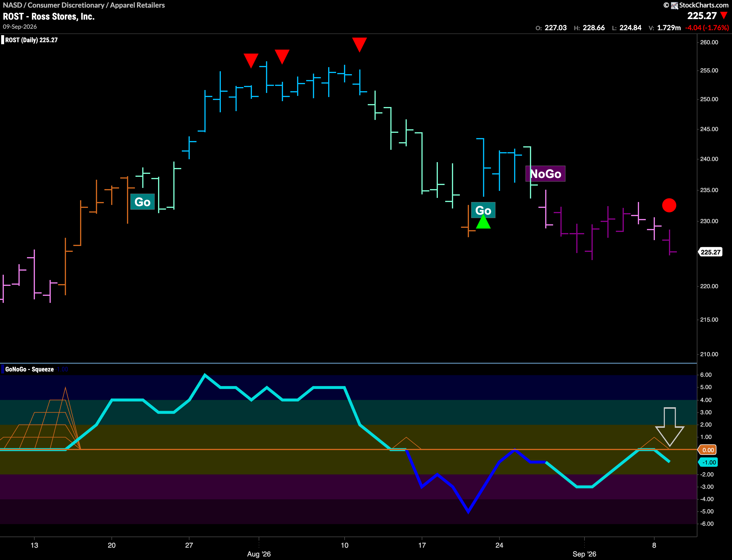The height and width of the screenshot is (560, 732).
Task: Click the tallest red triangle above the Aug 10 peak
Action: [x=359, y=45]
